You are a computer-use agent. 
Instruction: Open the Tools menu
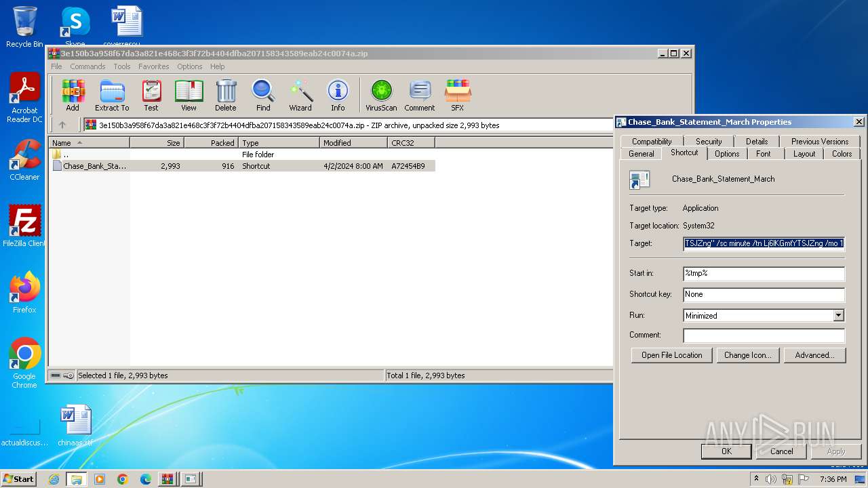tap(122, 66)
